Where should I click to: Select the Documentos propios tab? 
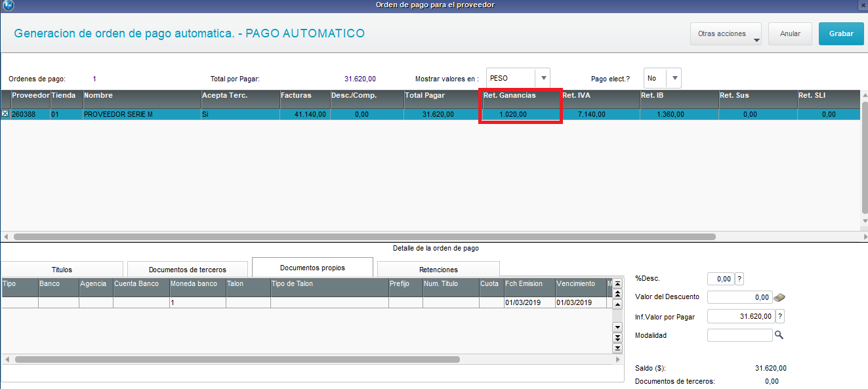pyautogui.click(x=312, y=268)
